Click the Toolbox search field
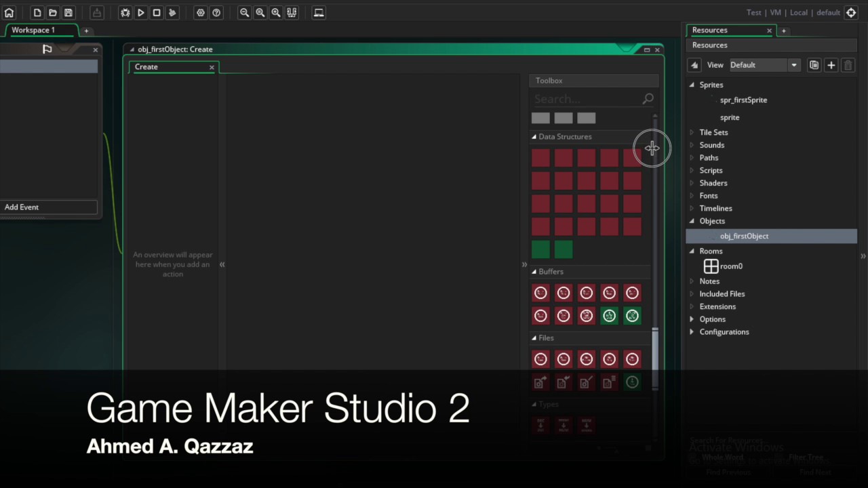 click(x=587, y=99)
